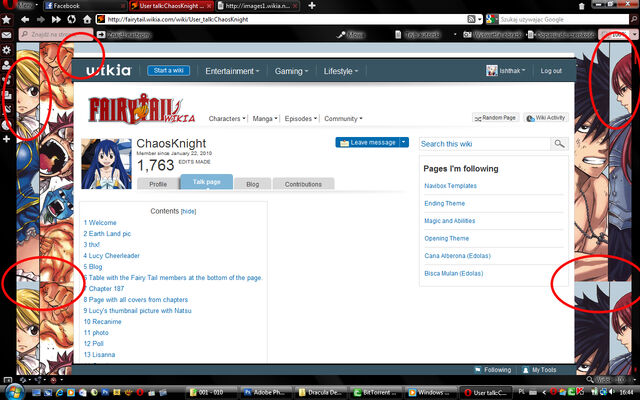This screenshot has width=640, height=400.
Task: Go to the home page icon
Action: pos(87,19)
